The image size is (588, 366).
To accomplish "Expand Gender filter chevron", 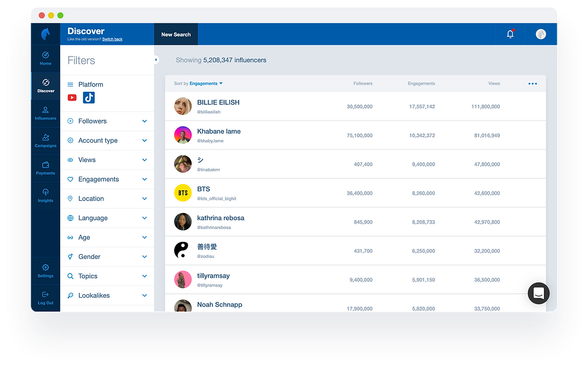I will (x=145, y=257).
